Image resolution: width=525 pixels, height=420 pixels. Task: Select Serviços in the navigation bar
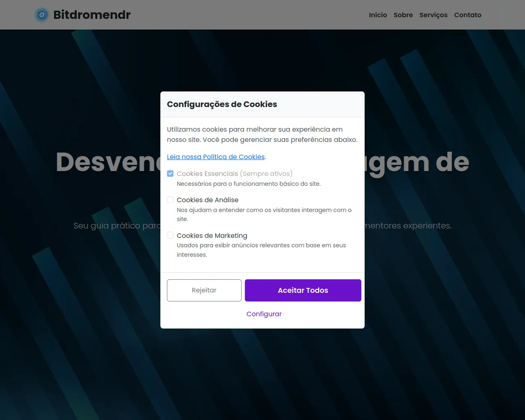tap(433, 15)
